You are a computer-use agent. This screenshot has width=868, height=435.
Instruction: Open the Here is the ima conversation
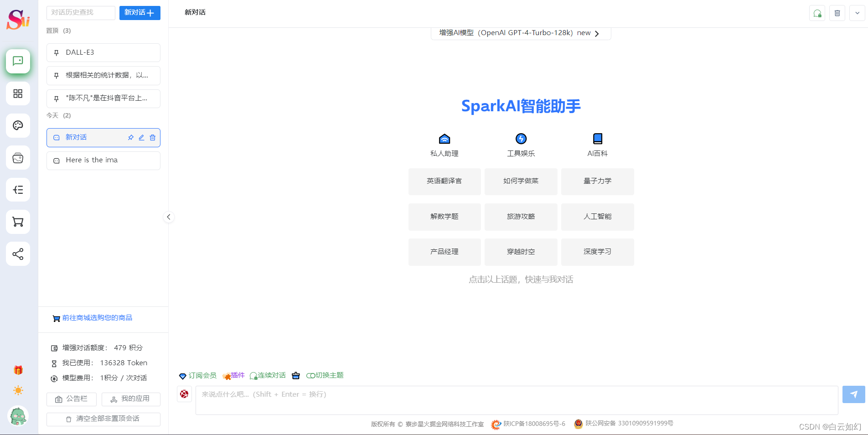[103, 161]
